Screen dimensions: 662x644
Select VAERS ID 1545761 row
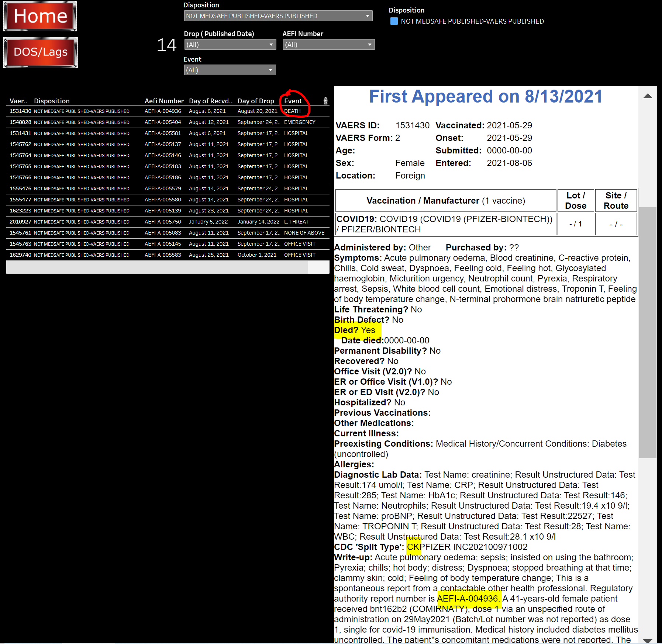[168, 233]
